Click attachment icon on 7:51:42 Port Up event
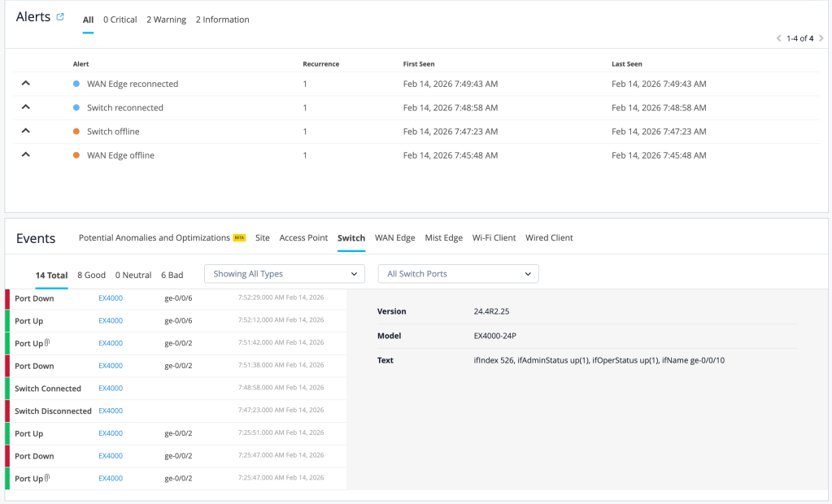Screen dimensions: 832x504 coord(47,343)
